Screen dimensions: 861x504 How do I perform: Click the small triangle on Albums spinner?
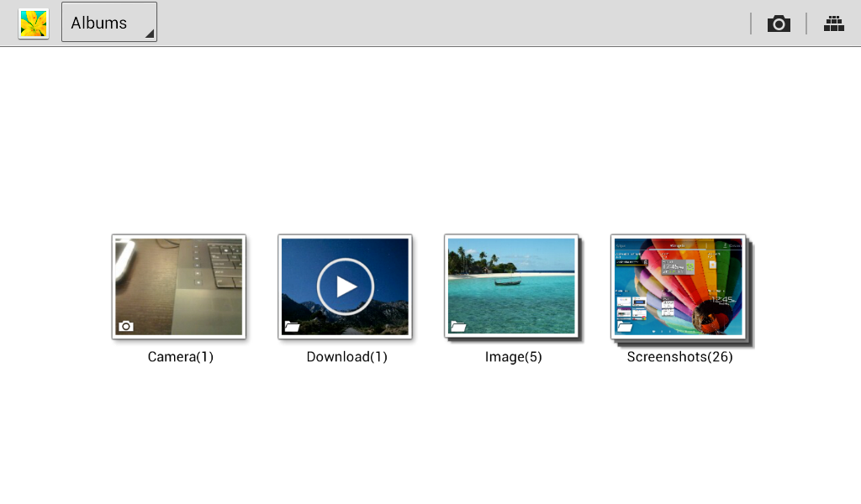click(x=149, y=34)
